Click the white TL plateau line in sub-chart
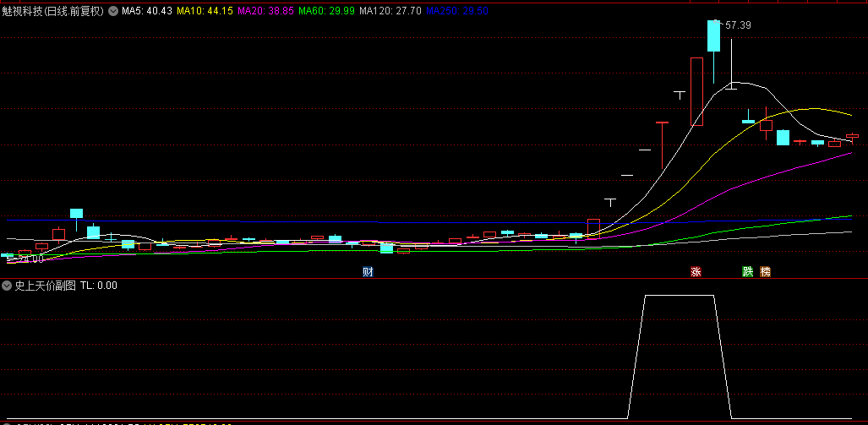Image resolution: width=868 pixels, height=425 pixels. click(680, 296)
